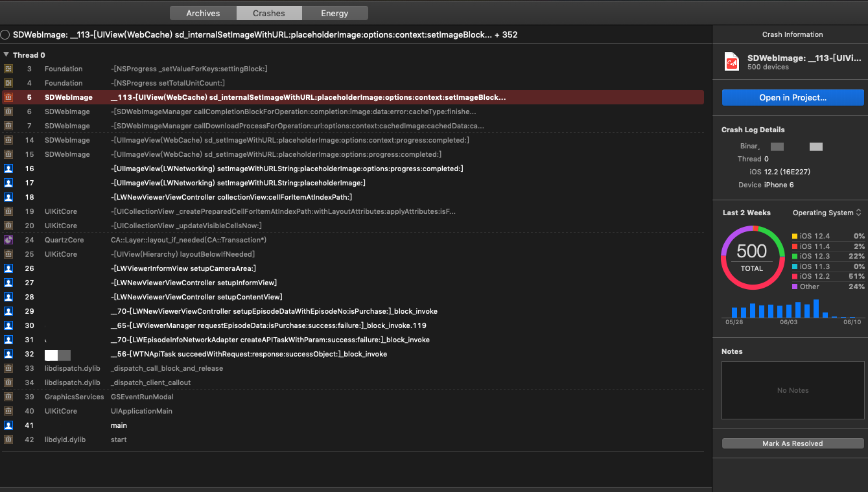The width and height of the screenshot is (868, 492).
Task: Collapse the Thread 0 disclosure triangle
Action: pos(6,54)
